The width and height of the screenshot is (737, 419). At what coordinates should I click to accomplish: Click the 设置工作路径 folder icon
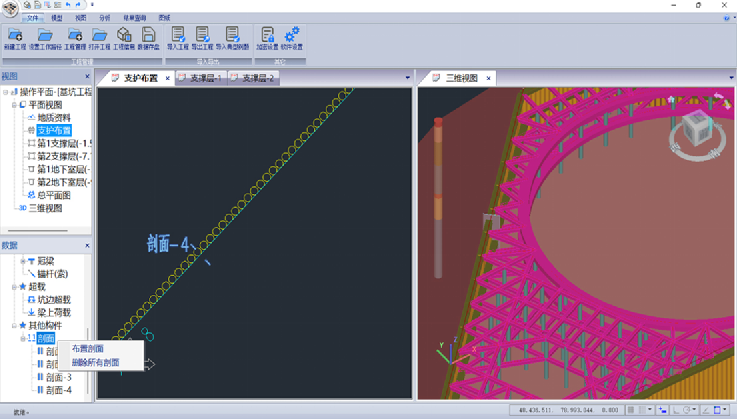(x=45, y=36)
